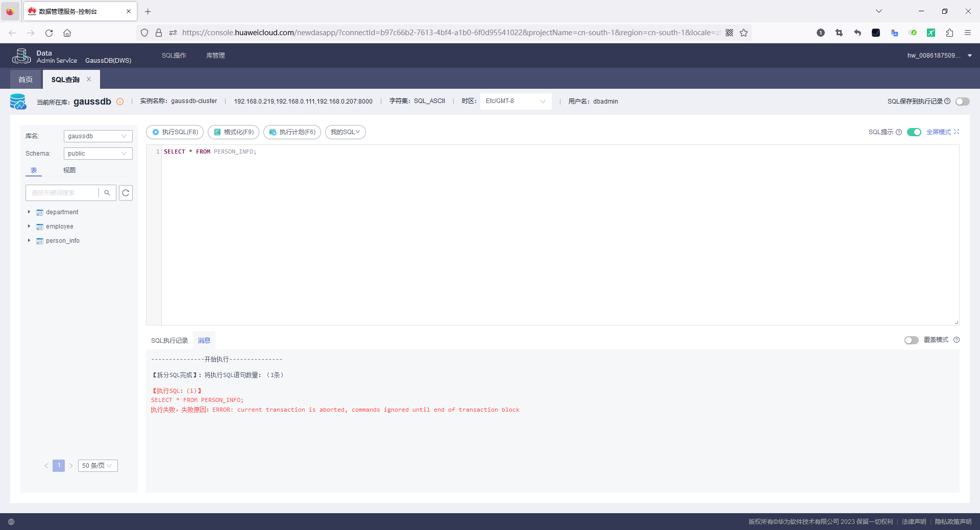This screenshot has height=530, width=980.
Task: Click the table keyword search field
Action: coord(62,193)
